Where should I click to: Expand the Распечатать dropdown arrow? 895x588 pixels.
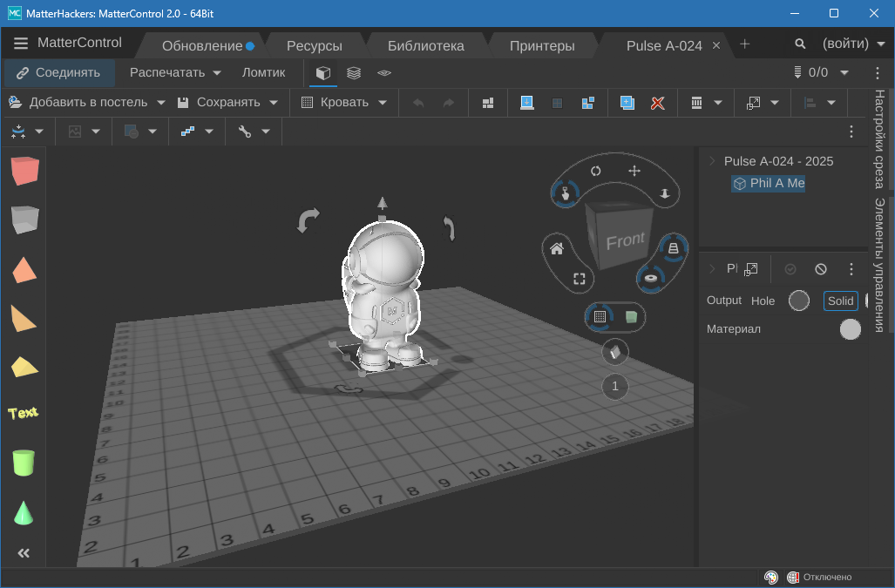click(x=217, y=73)
